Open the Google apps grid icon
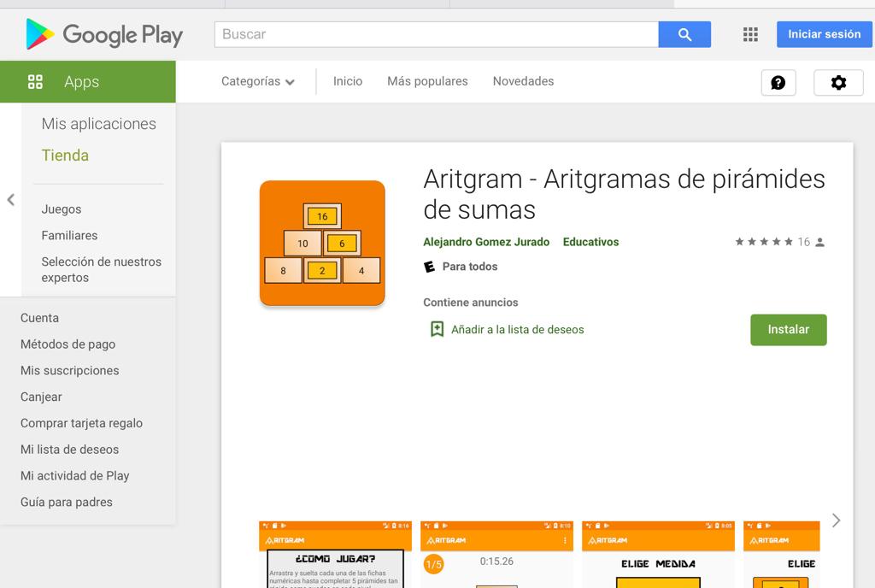The width and height of the screenshot is (875, 588). [x=750, y=34]
